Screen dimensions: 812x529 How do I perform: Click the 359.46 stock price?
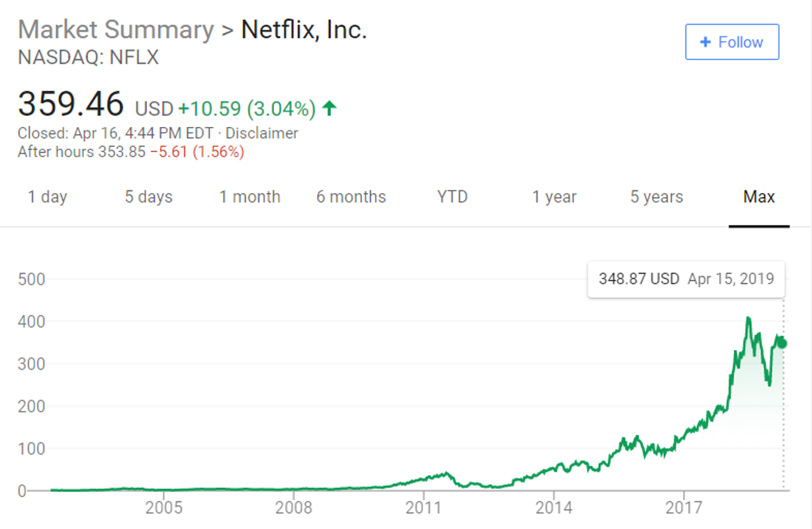point(71,104)
